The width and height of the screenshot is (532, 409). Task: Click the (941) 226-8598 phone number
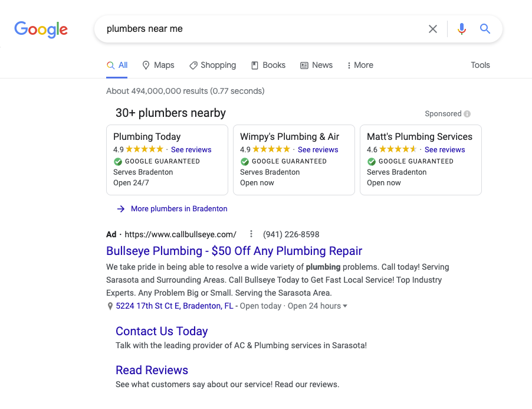point(291,234)
